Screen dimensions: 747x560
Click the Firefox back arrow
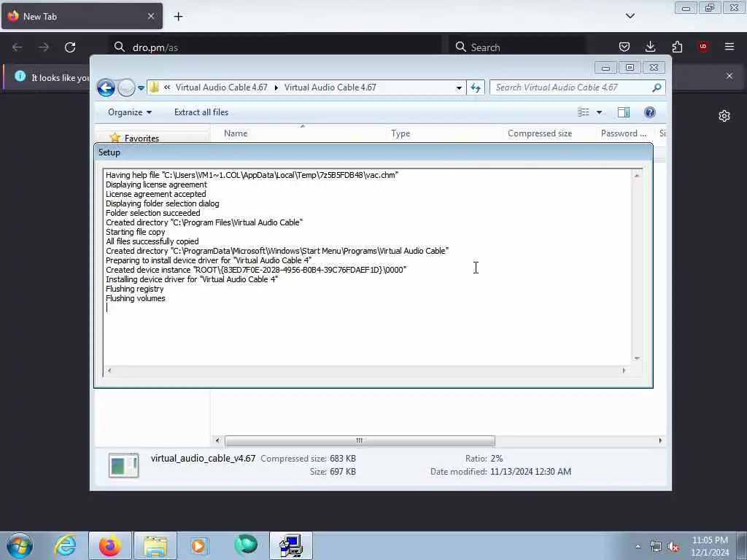[18, 47]
